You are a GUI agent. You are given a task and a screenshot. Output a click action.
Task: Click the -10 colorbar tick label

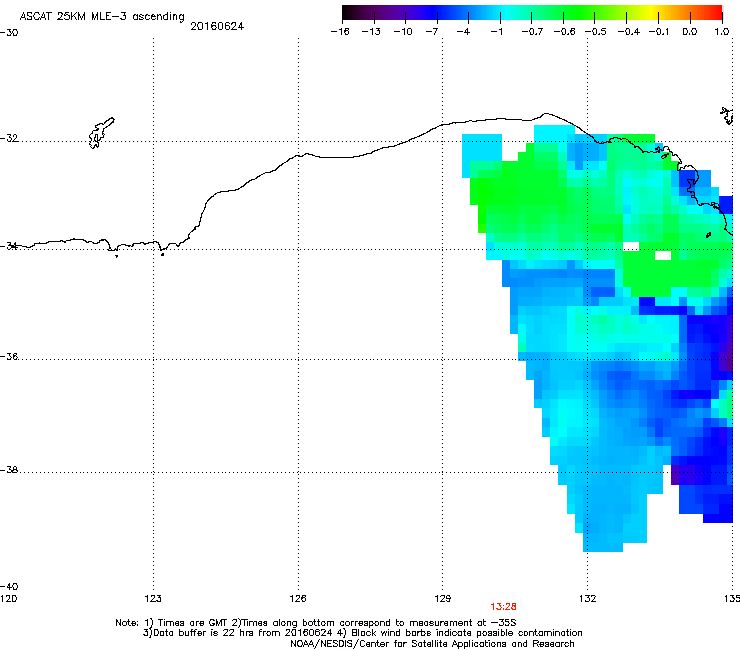(403, 32)
